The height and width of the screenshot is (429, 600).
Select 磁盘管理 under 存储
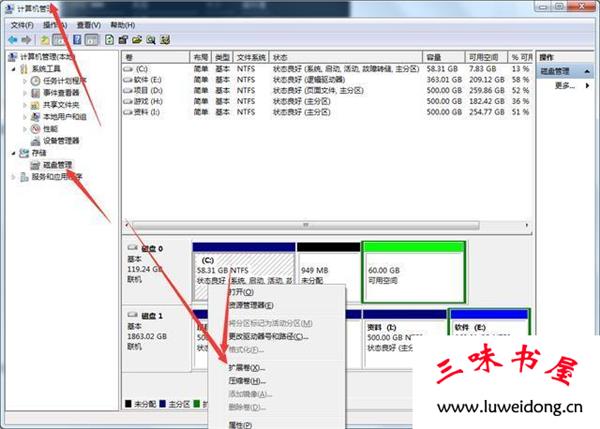[51, 164]
